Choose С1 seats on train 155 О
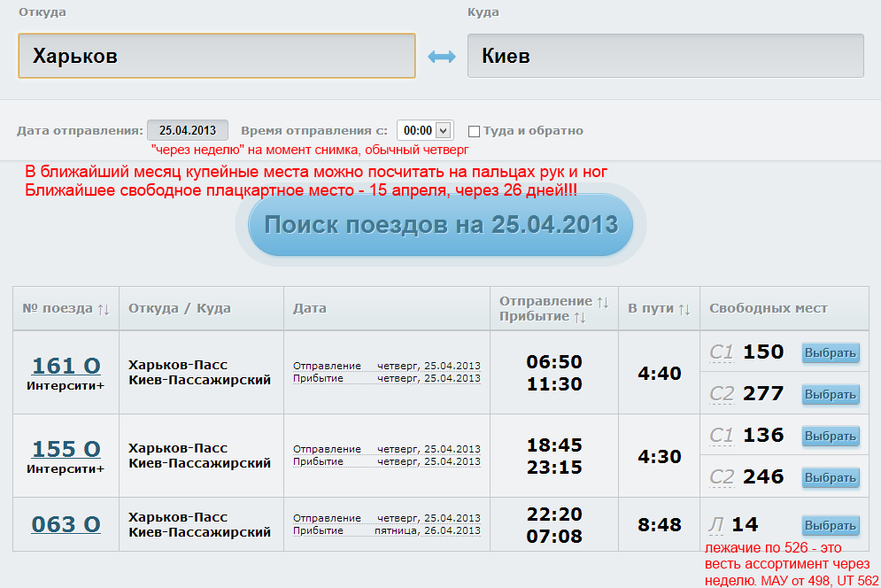The image size is (881, 588). pos(831,437)
